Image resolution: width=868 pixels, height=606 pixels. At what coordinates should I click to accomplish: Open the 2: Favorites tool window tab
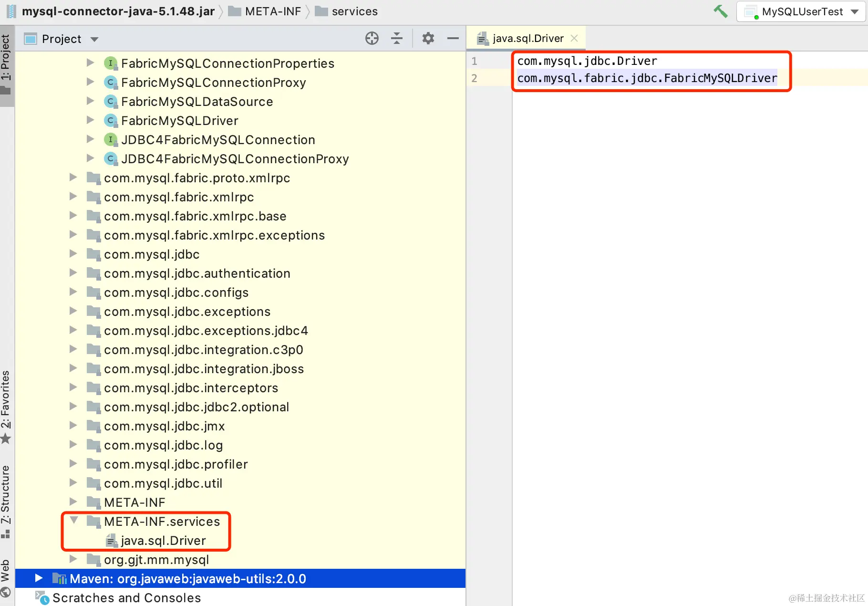pyautogui.click(x=7, y=407)
